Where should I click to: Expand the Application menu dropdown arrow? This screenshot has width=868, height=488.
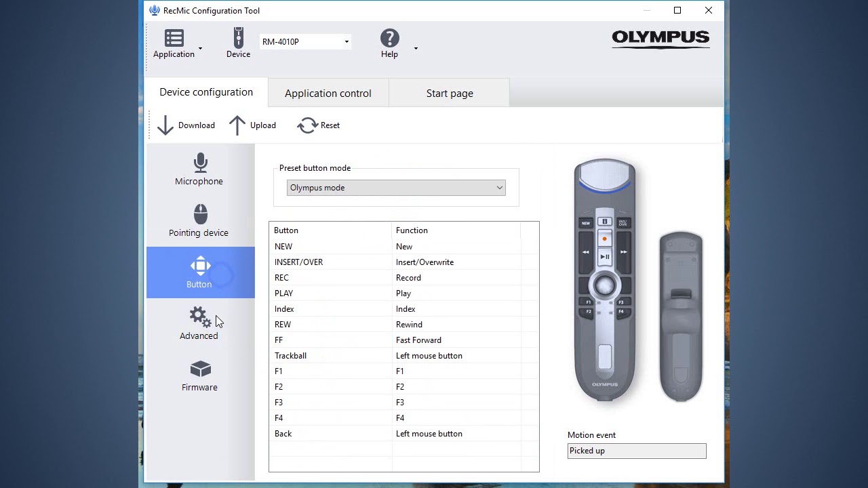click(200, 49)
